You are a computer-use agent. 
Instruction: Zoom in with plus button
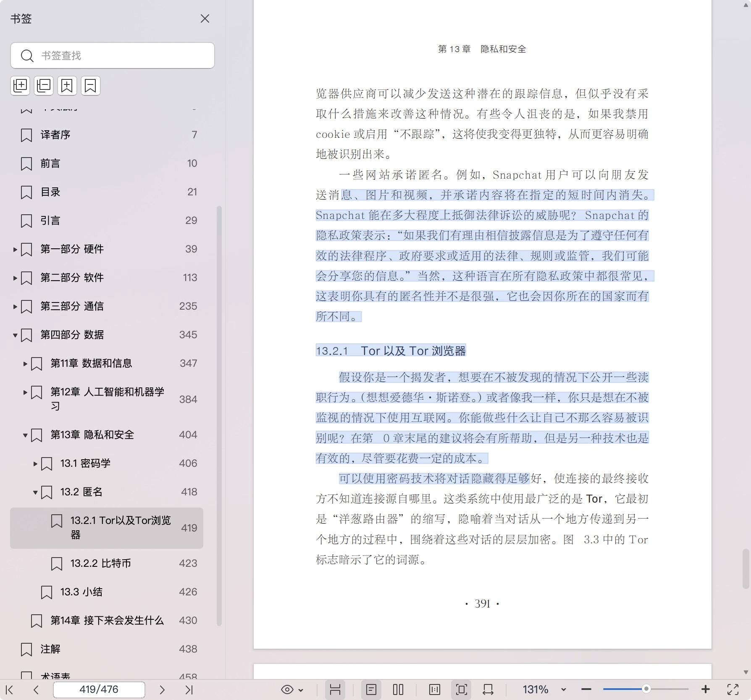pyautogui.click(x=706, y=689)
